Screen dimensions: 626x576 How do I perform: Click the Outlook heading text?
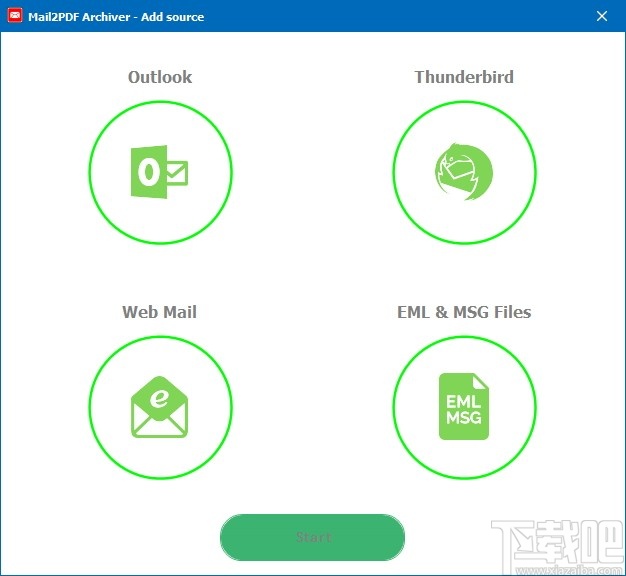160,77
